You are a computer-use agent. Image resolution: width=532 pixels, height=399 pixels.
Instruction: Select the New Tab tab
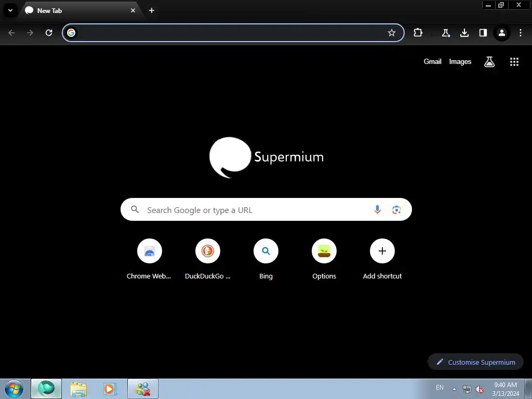click(81, 10)
